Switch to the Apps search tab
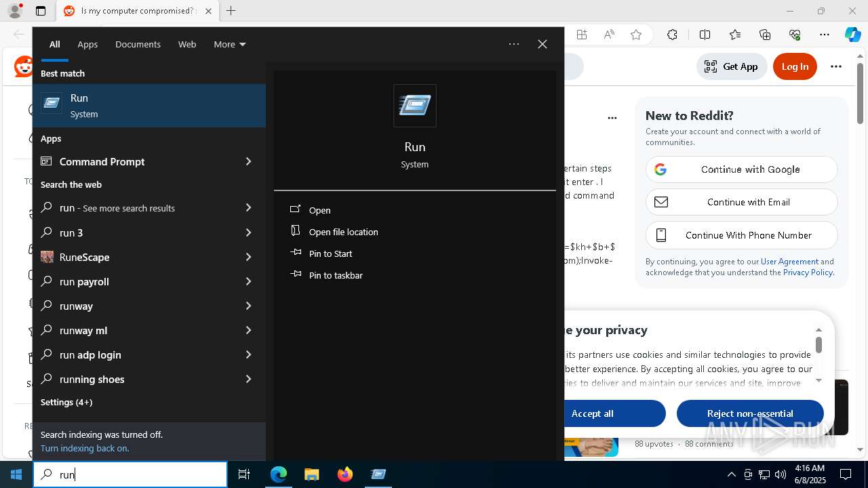Screen dimensions: 868x488 coord(87,44)
